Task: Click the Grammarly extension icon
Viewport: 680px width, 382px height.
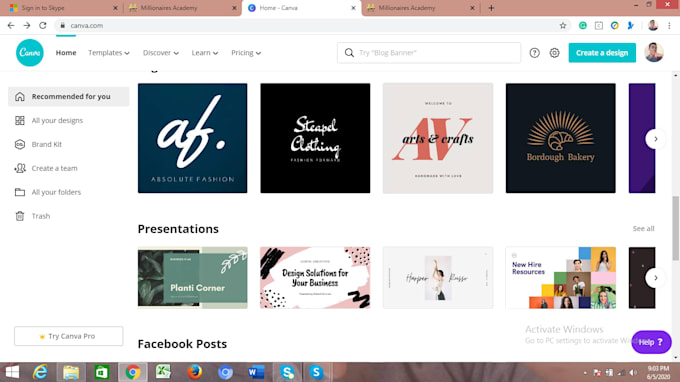Action: point(583,26)
